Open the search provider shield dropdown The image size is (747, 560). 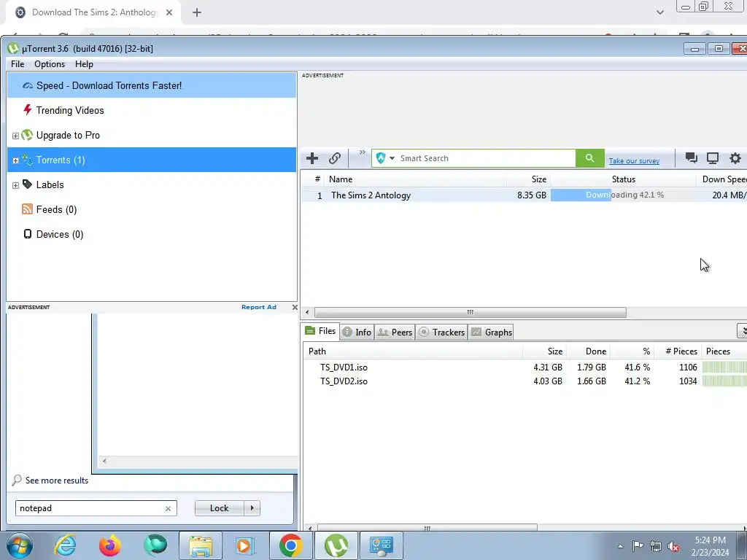coord(385,158)
